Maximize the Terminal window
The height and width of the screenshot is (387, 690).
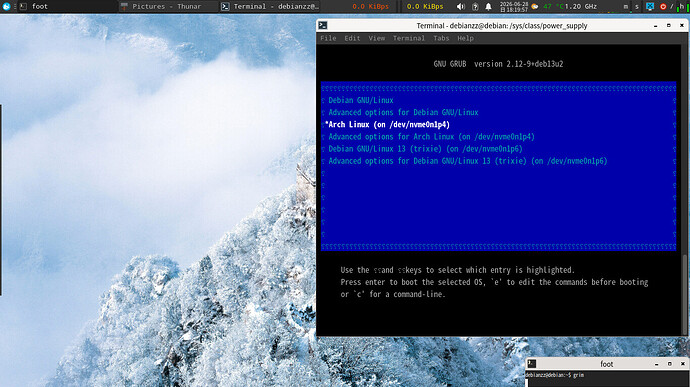click(x=669, y=26)
